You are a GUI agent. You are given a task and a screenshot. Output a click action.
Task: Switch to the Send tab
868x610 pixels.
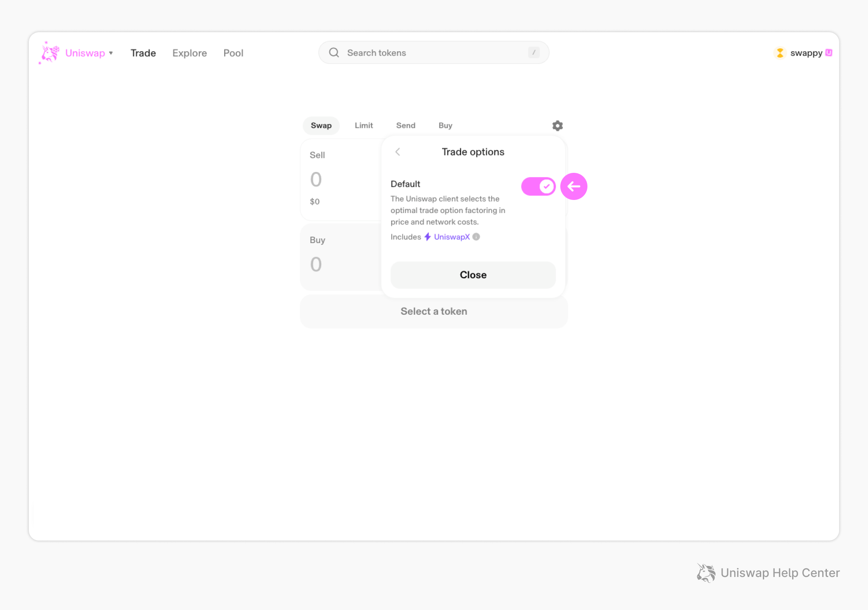(406, 125)
